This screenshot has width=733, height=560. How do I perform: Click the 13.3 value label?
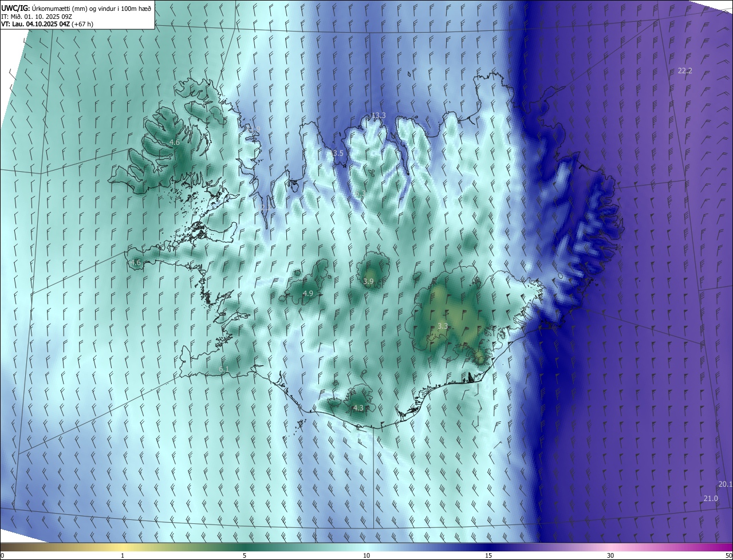tap(378, 116)
